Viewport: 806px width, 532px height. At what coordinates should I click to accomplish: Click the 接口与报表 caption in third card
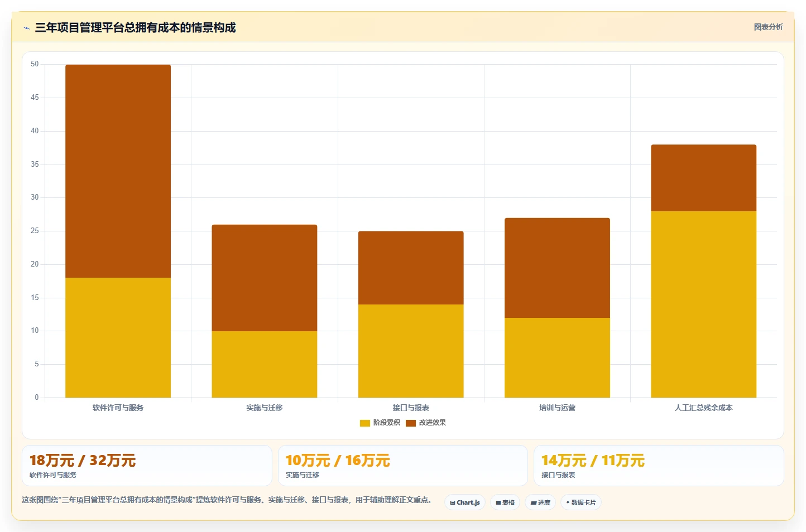[558, 475]
